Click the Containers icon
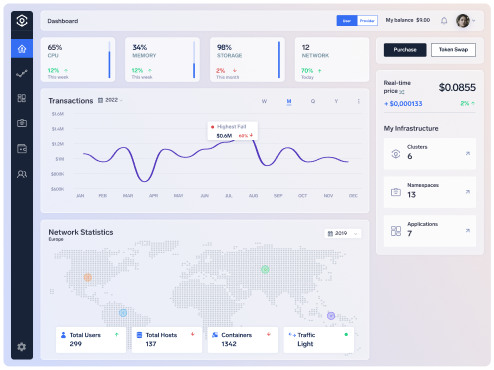 (x=215, y=335)
